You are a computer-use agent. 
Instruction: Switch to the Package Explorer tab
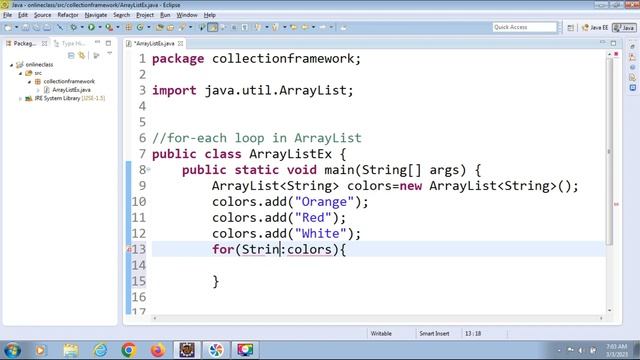24,43
